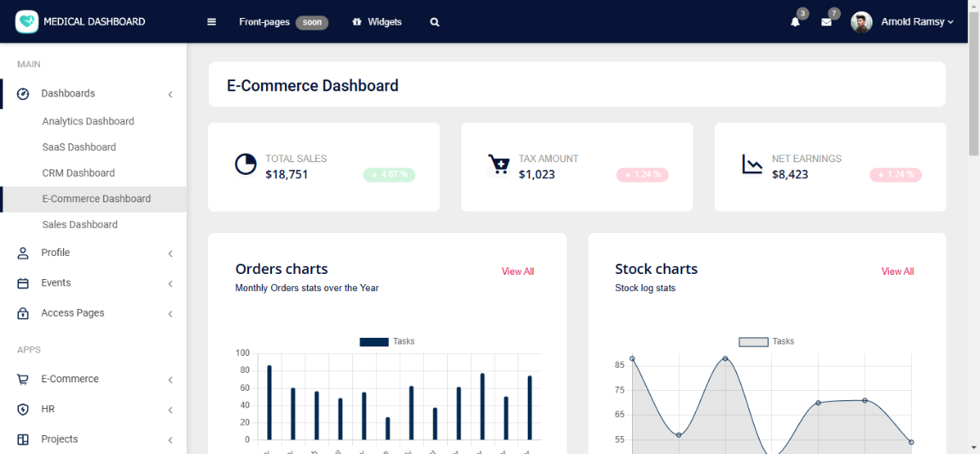Expand the Profile sidebar menu
This screenshot has width=980, height=454.
pos(94,253)
